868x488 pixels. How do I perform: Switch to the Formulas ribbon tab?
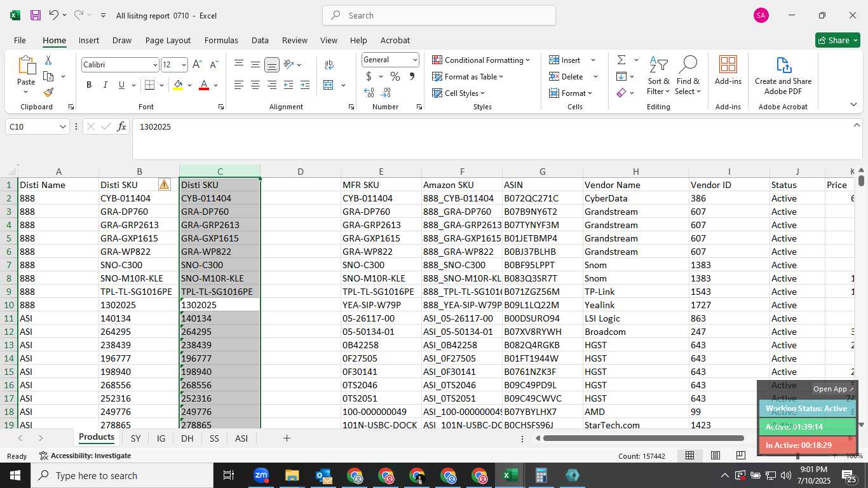pyautogui.click(x=221, y=40)
